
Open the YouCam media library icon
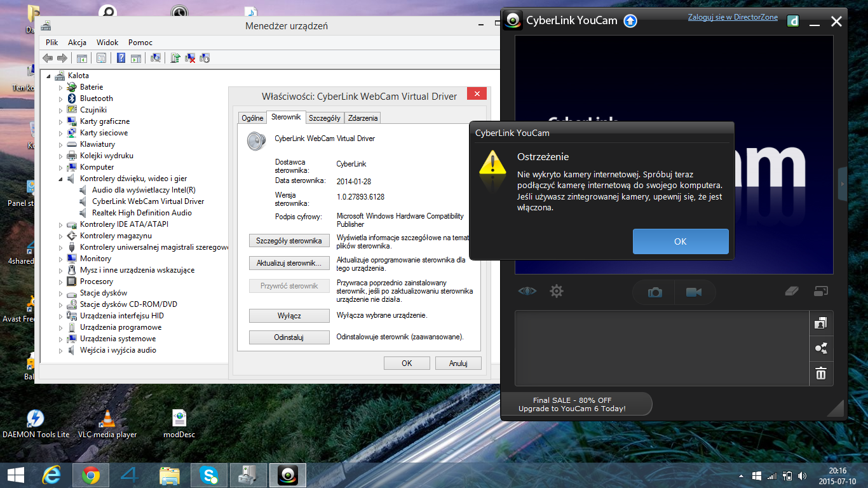821,323
